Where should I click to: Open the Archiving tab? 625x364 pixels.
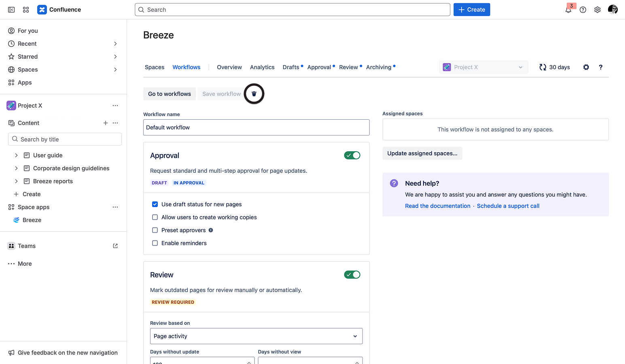pos(379,67)
